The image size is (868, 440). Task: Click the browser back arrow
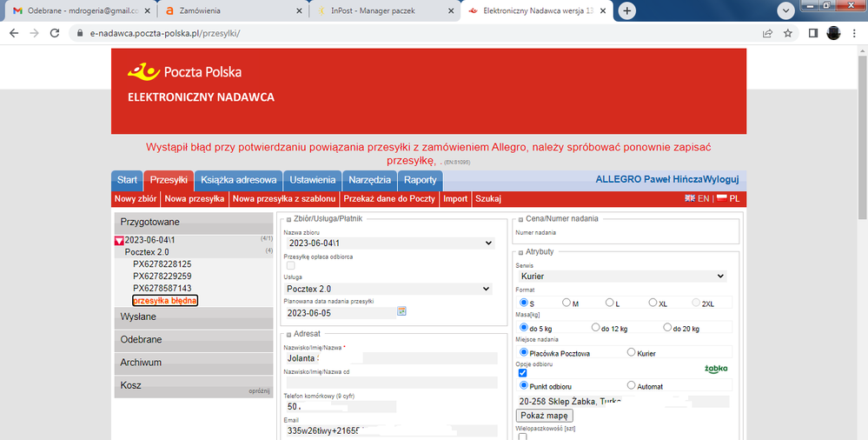pos(15,33)
